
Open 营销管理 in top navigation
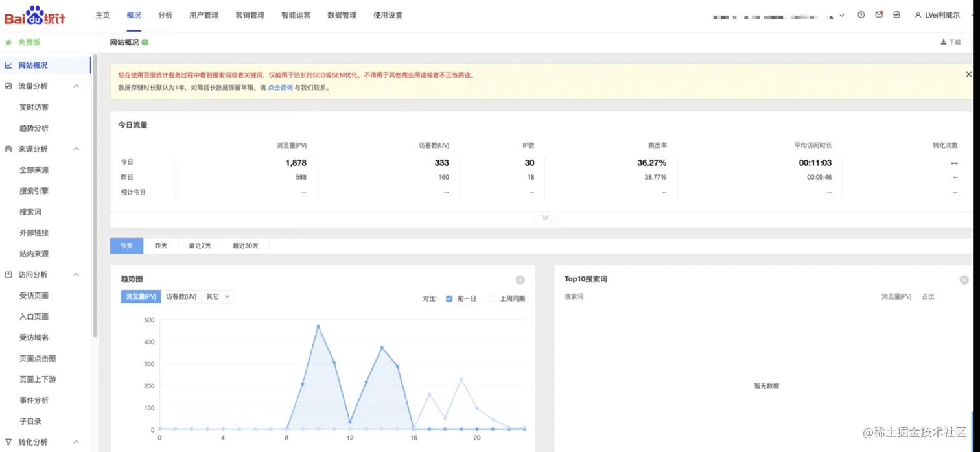pyautogui.click(x=250, y=15)
